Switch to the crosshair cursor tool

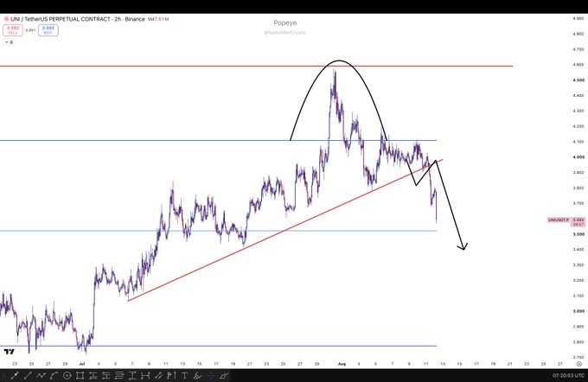click(x=211, y=375)
